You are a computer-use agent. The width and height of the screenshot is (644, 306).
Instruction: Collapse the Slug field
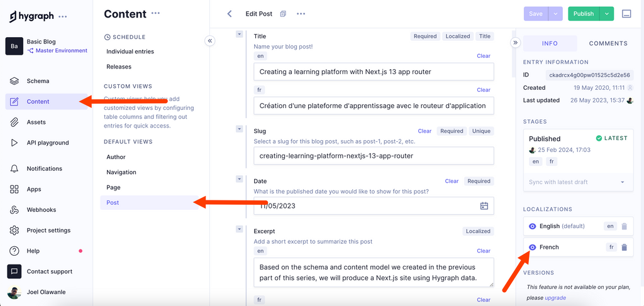[239, 129]
